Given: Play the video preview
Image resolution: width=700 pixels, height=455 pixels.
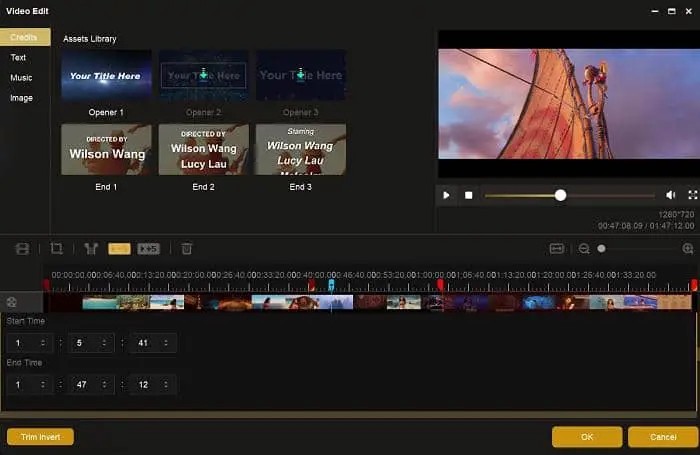Looking at the screenshot, I should pos(446,195).
